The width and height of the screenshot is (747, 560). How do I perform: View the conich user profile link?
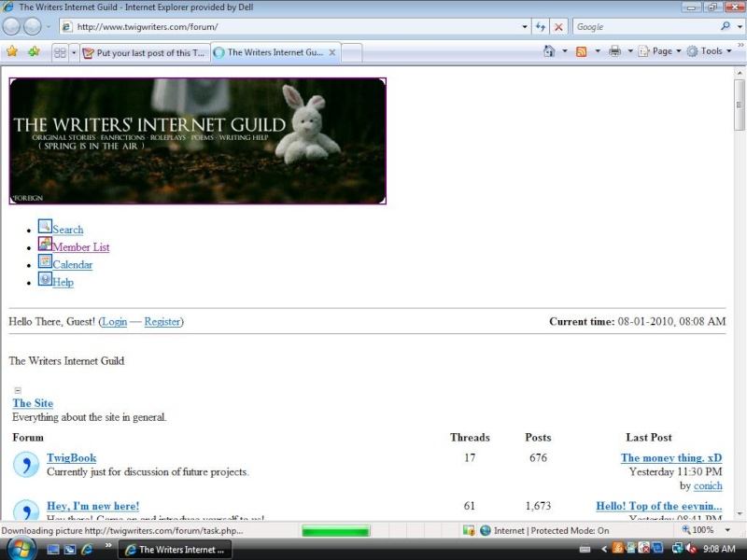pyautogui.click(x=708, y=486)
